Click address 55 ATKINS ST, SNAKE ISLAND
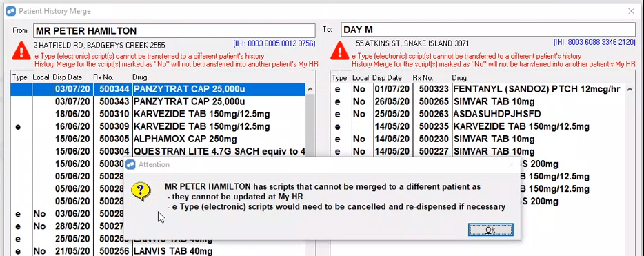This screenshot has width=644, height=256. coord(412,43)
